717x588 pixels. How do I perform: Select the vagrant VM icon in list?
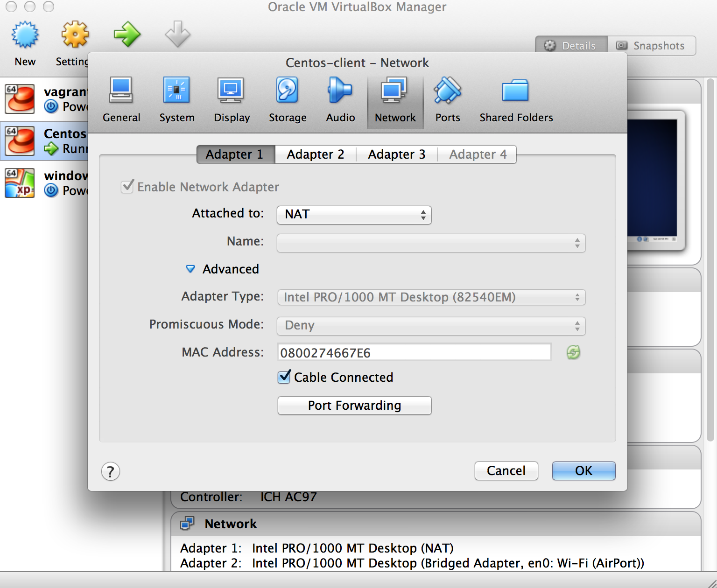click(20, 98)
